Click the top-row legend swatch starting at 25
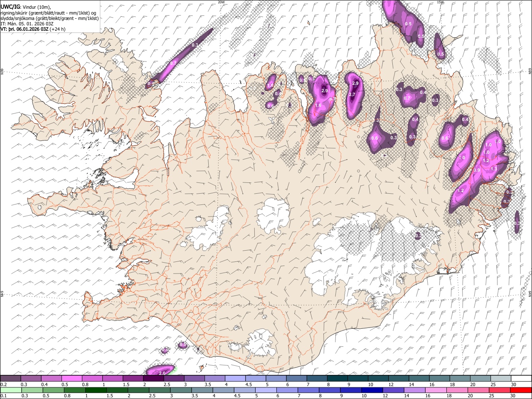Viewport: 532px width, 399px height. tap(501, 379)
